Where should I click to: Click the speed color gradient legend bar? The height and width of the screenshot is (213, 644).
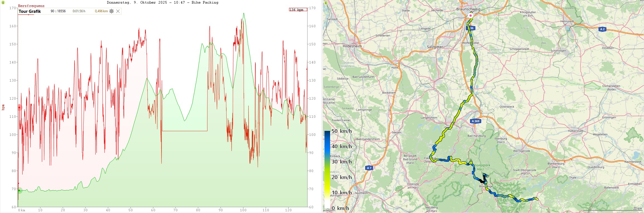(327, 169)
